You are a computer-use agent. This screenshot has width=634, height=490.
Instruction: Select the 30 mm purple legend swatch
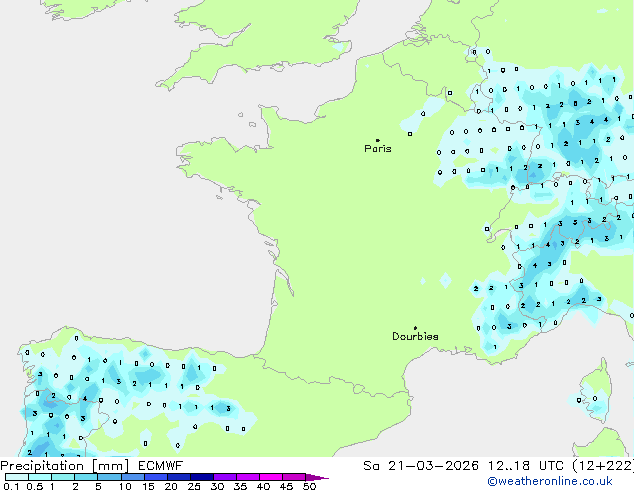[224, 477]
